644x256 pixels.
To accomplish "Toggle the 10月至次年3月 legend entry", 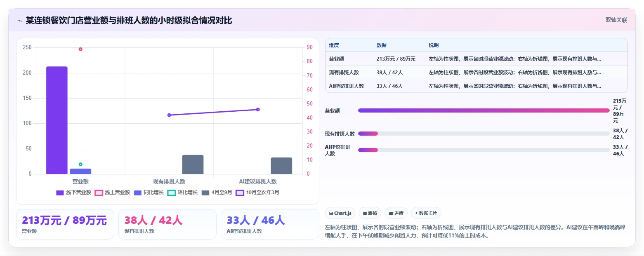I will pos(257,193).
